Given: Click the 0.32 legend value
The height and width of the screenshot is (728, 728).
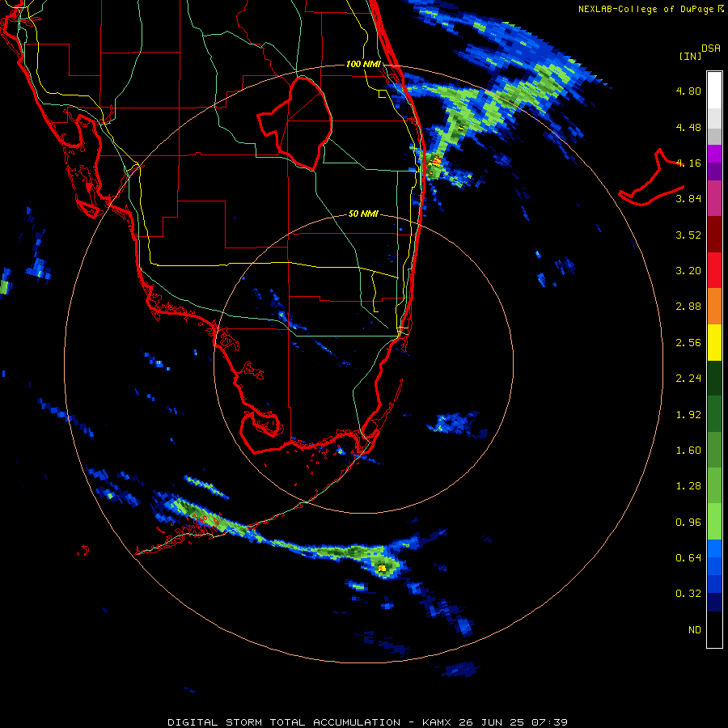Looking at the screenshot, I should click(x=688, y=594).
